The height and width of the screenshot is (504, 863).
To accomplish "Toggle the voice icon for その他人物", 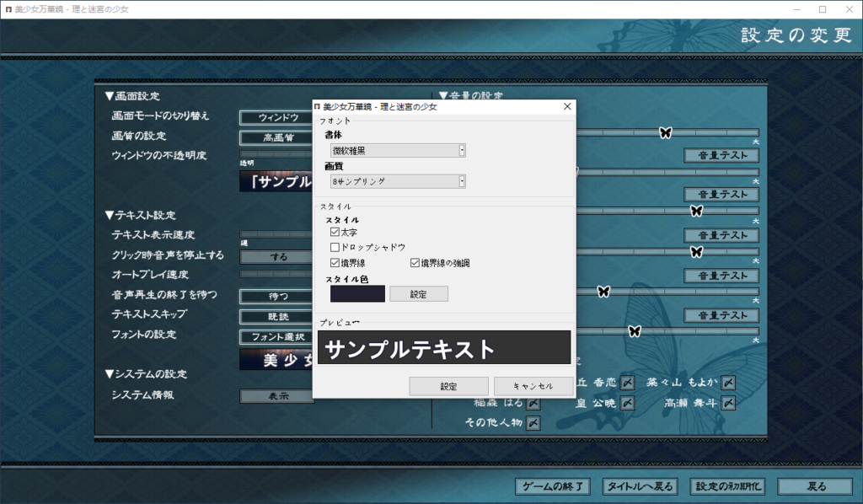I will 533,422.
